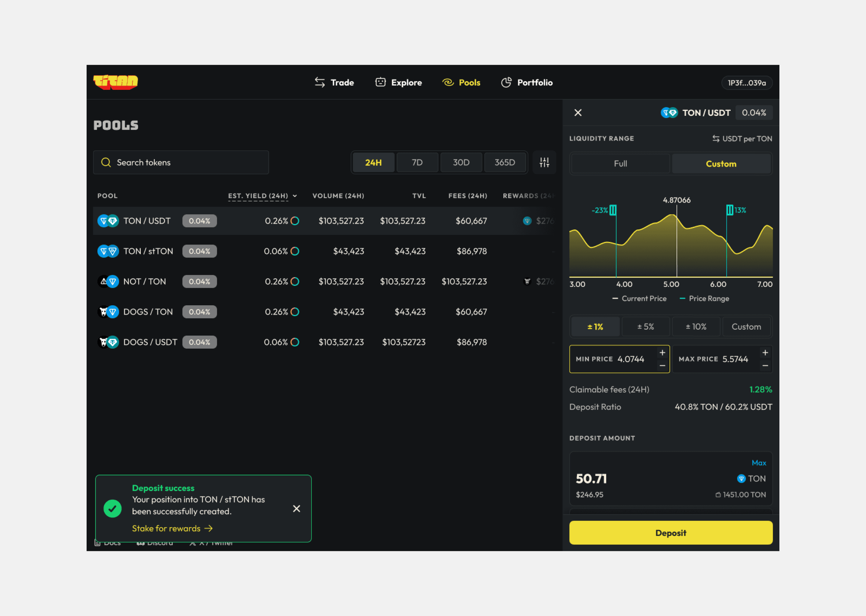866x616 pixels.
Task: Increase the Min Price value
Action: coord(662,353)
